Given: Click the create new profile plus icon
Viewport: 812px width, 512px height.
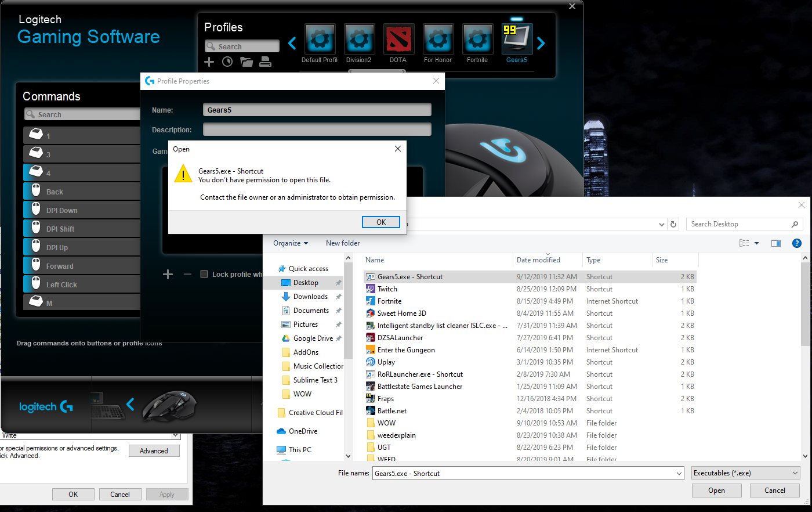Looking at the screenshot, I should (209, 62).
